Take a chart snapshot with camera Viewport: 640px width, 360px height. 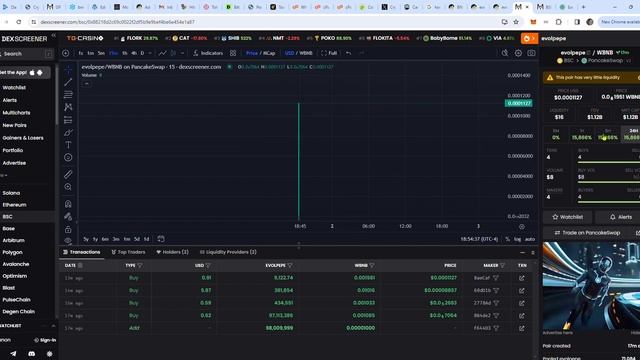[531, 53]
